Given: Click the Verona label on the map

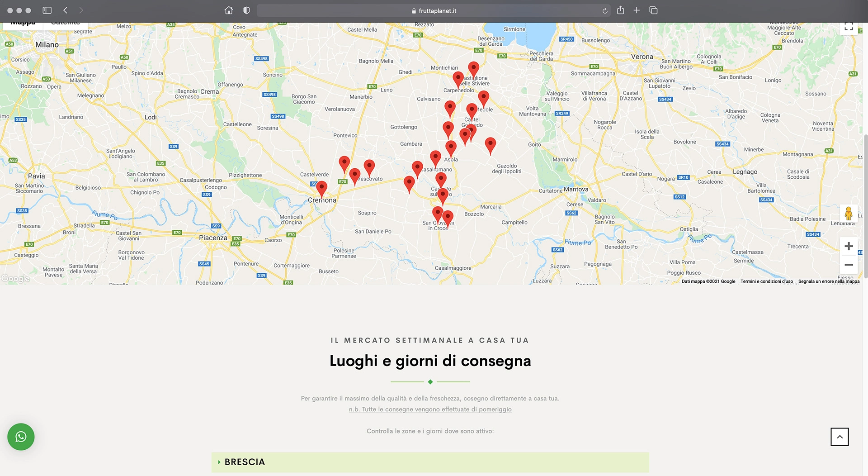Looking at the screenshot, I should [x=642, y=57].
